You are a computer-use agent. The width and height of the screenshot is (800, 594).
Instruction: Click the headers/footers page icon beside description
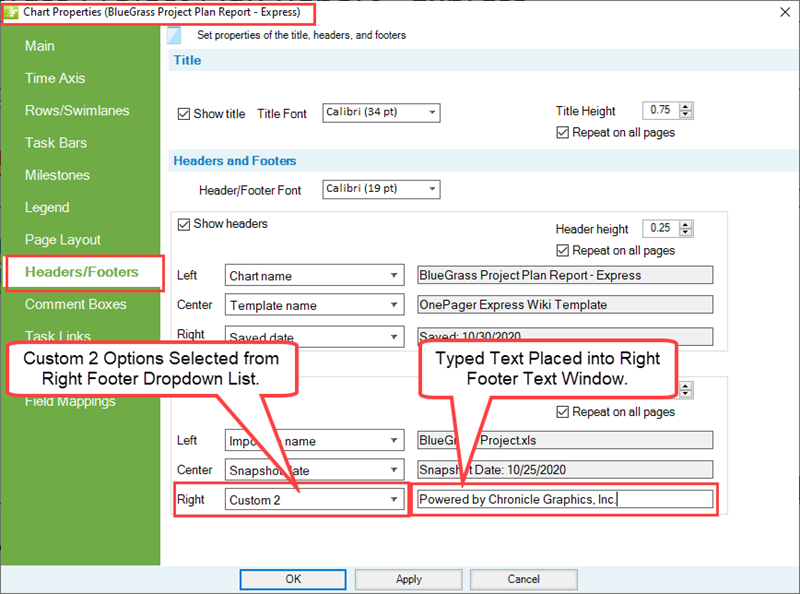click(x=174, y=35)
